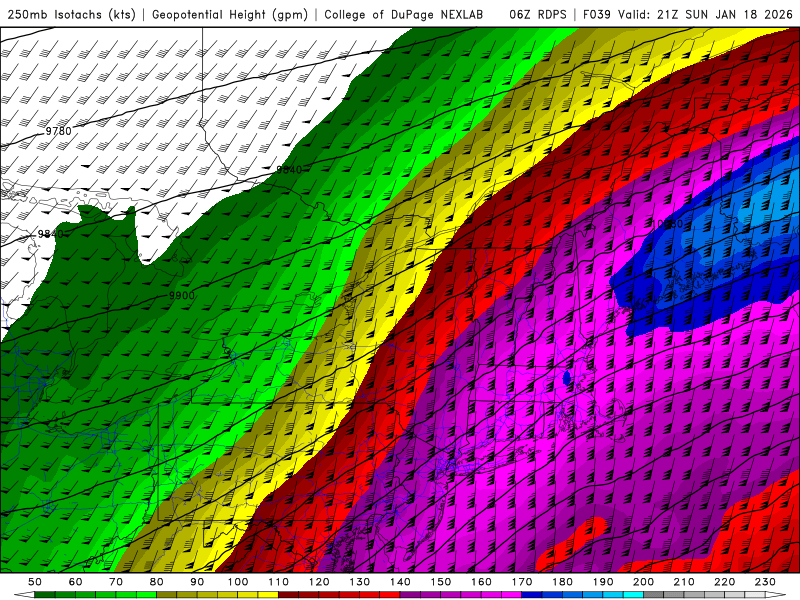The width and height of the screenshot is (800, 600).
Task: Click the '9840' contour label near the left edge
Action: pyautogui.click(x=51, y=234)
